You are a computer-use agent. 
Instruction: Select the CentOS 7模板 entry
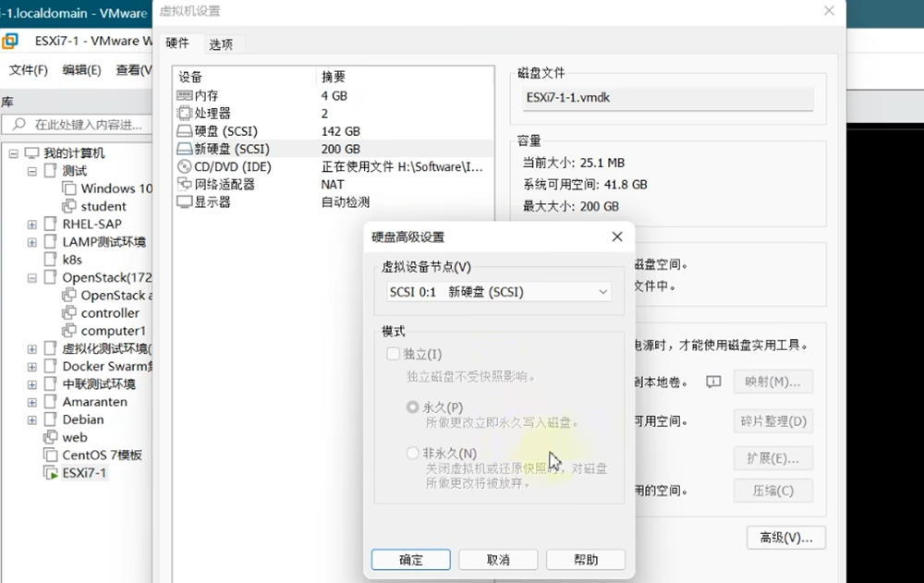102,455
